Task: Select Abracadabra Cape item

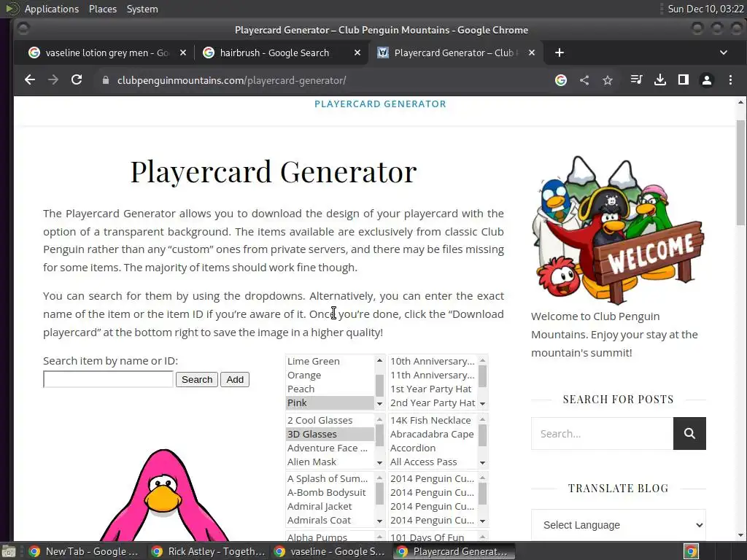Action: click(433, 435)
